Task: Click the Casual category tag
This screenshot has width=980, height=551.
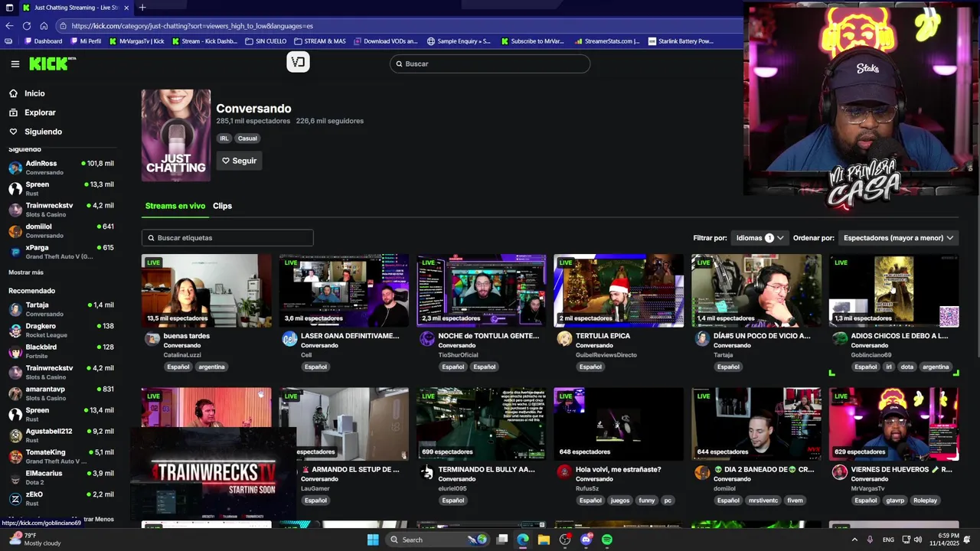Action: click(247, 139)
